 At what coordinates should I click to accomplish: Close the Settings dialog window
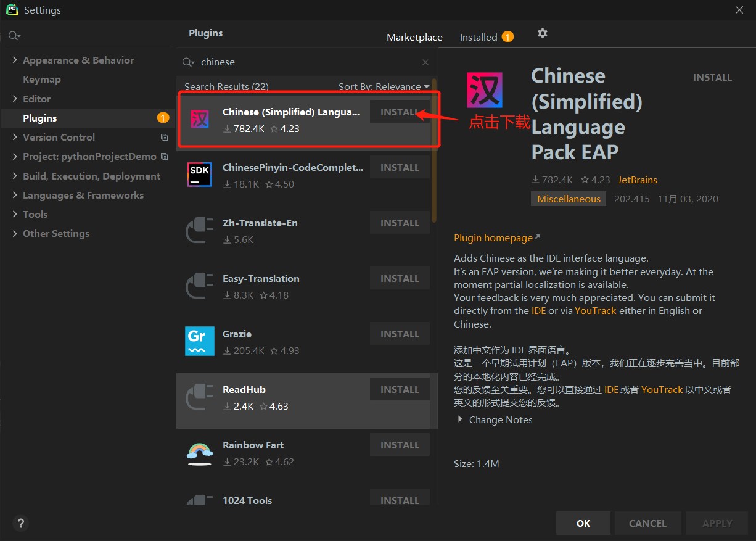coord(739,10)
